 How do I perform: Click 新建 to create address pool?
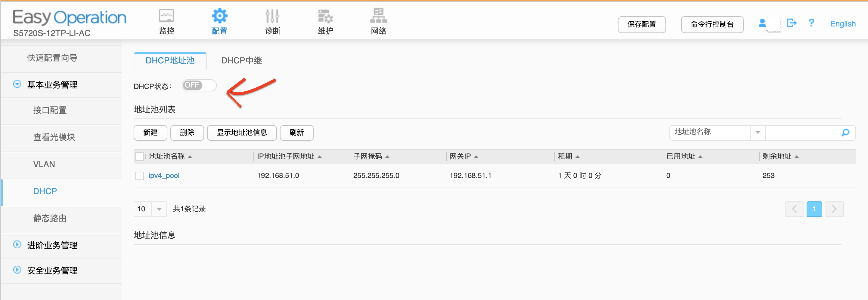[150, 133]
